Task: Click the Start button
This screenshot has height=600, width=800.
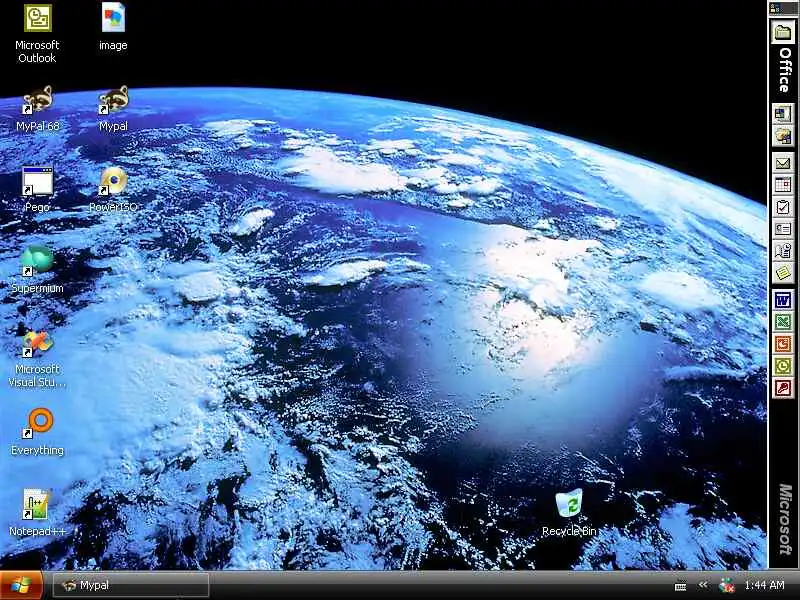Action: point(21,585)
